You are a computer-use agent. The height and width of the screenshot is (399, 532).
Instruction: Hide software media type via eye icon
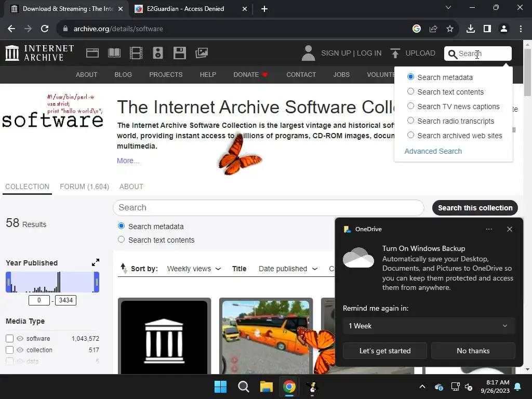click(20, 339)
